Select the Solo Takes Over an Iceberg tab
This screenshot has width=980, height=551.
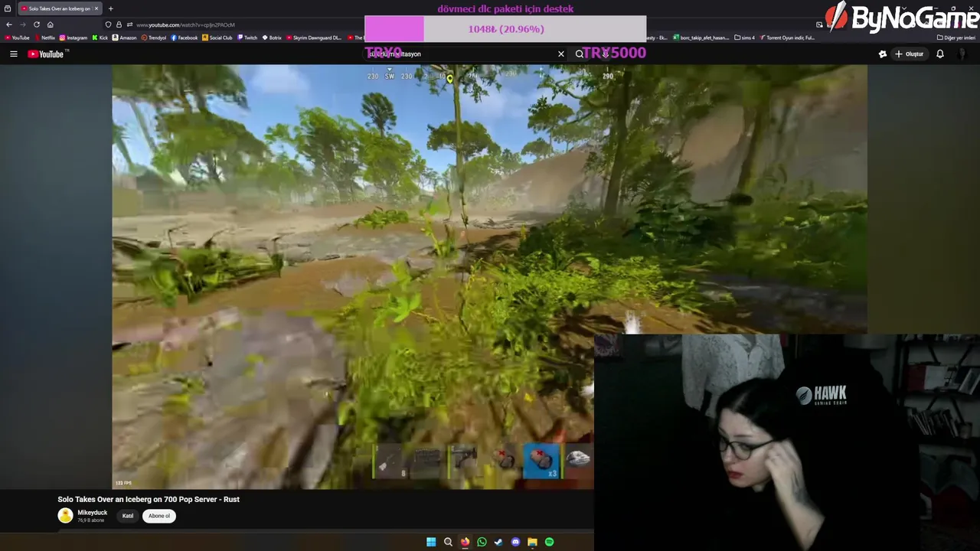click(x=58, y=8)
